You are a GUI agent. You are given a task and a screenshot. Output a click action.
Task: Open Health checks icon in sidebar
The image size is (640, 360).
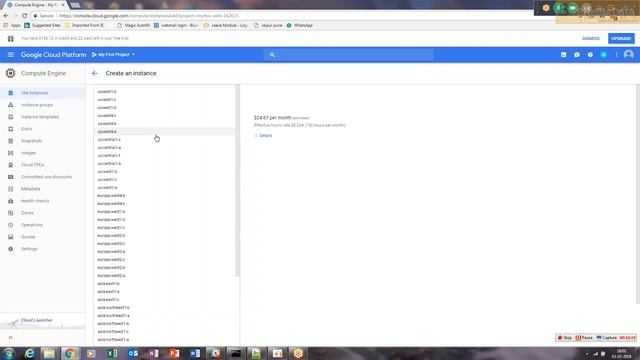[x=11, y=201]
